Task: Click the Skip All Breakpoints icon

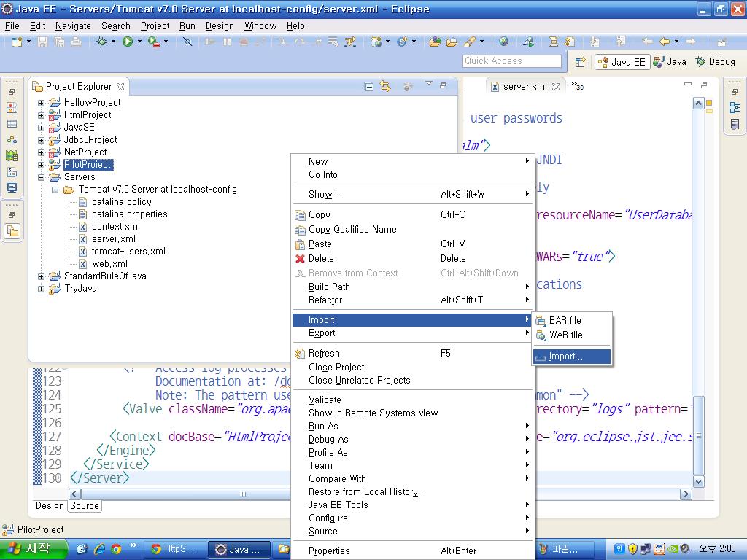Action: pos(187,42)
